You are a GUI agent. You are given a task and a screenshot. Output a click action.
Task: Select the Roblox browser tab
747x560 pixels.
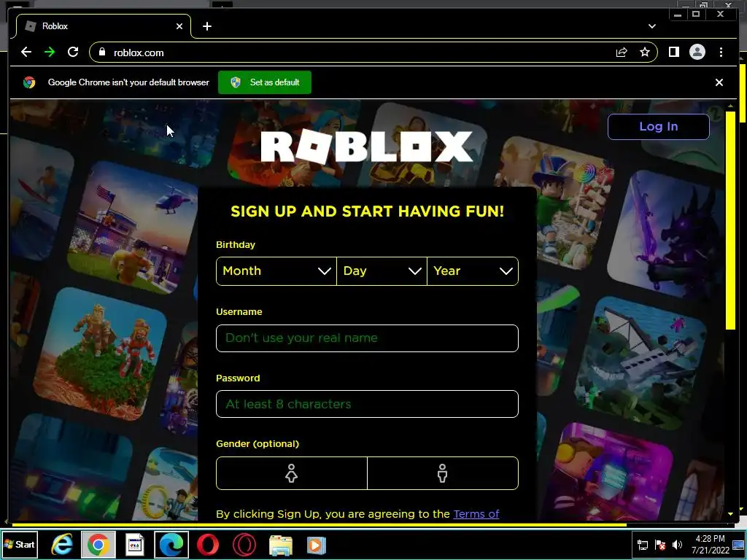point(104,26)
